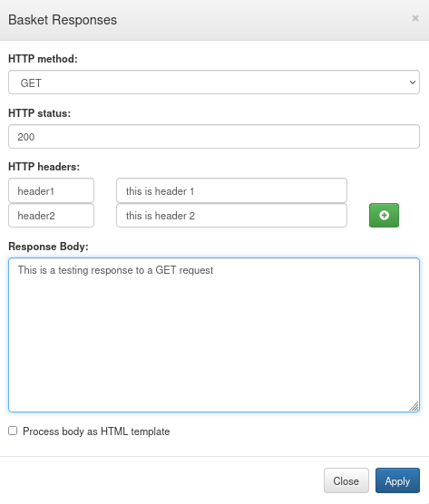
Task: Toggle via the 'Process body as HTML template' label
Action: [96, 431]
